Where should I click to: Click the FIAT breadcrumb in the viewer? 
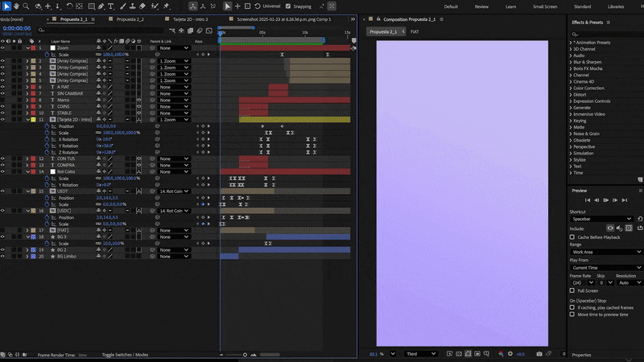click(415, 31)
